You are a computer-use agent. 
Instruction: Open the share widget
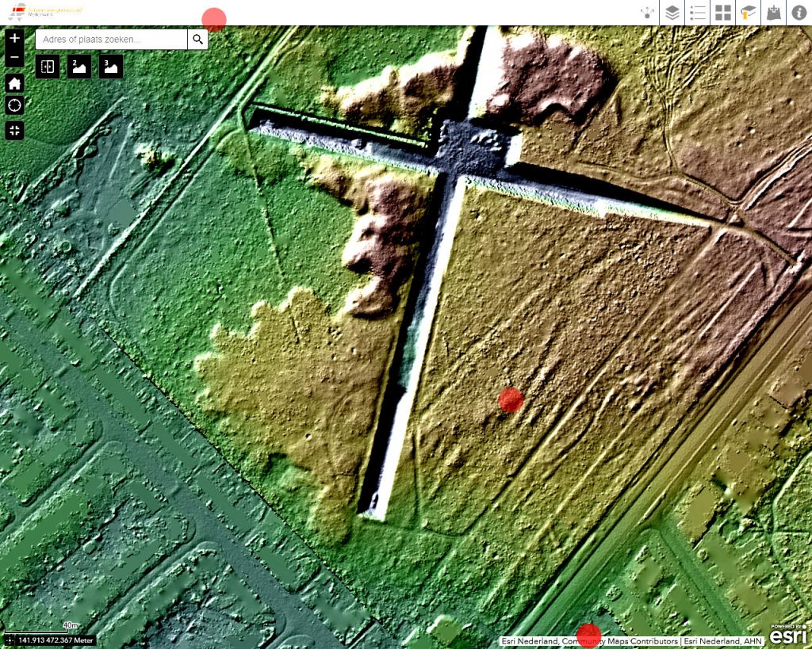(648, 13)
